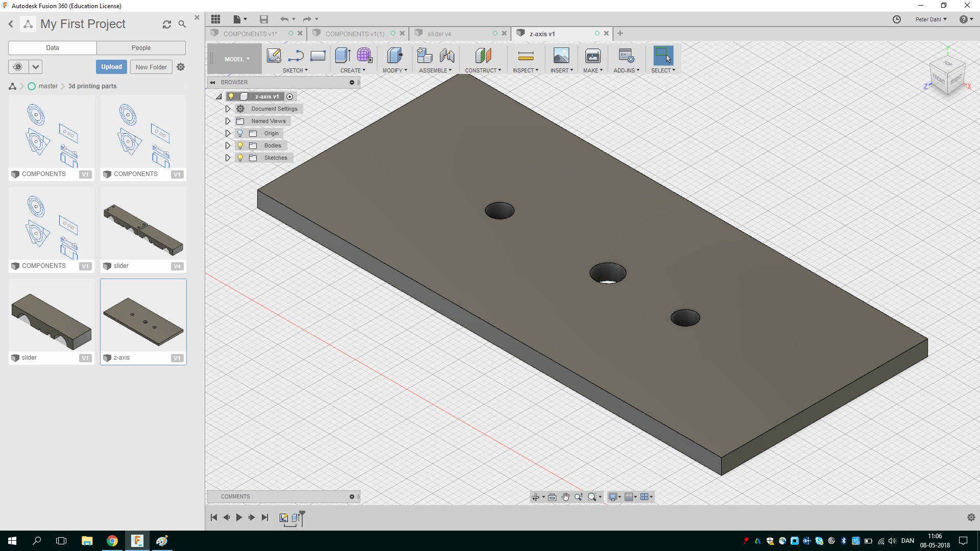Screen dimensions: 980x551
Task: Toggle visibility lightbulb of Sketches folder
Action: (240, 158)
